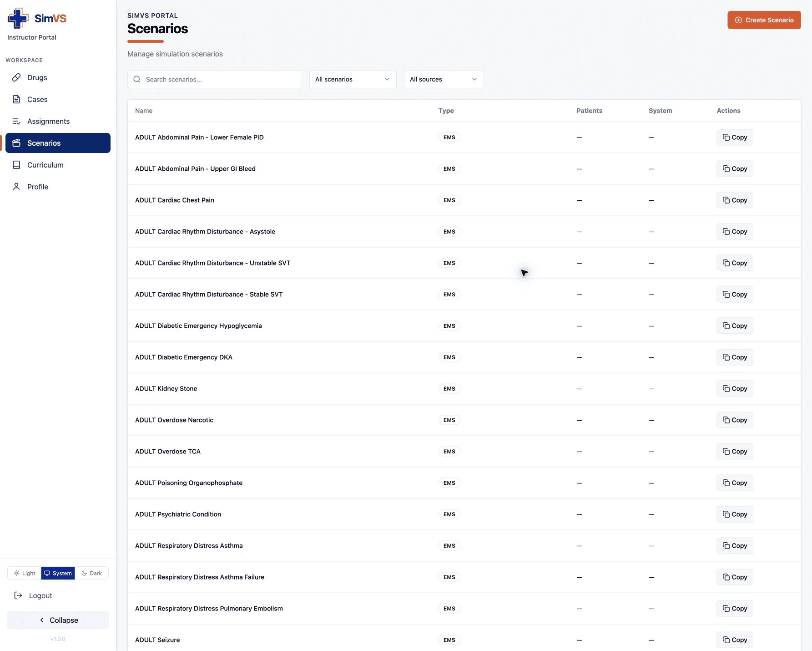Click the Curriculum book icon
The image size is (812, 651).
[x=16, y=165]
